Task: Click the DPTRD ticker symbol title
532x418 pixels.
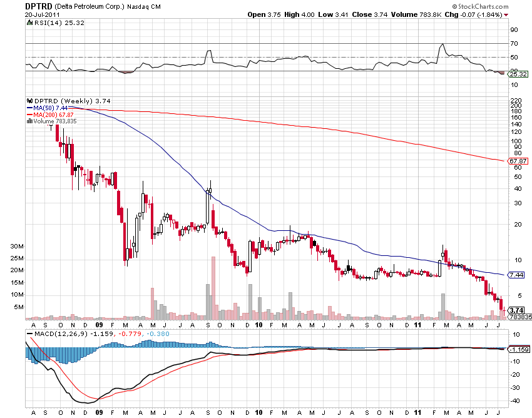Action: tap(39, 6)
